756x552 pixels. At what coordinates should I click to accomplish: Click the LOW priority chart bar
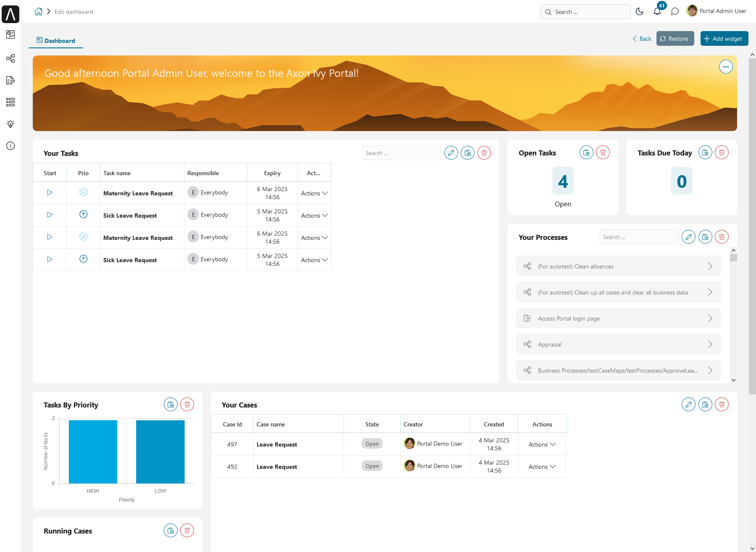160,452
